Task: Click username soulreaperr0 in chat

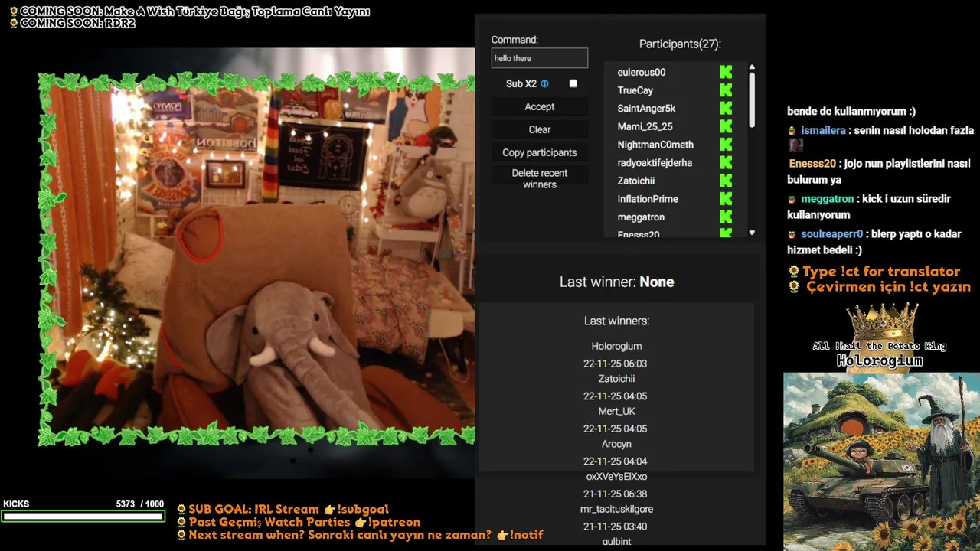Action: click(x=831, y=234)
